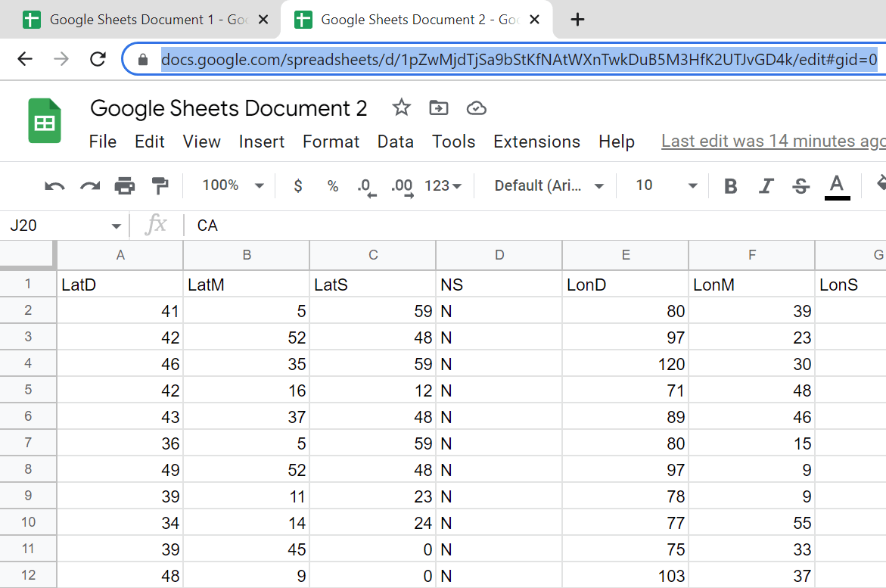Open the zoom 100% dropdown
Image resolution: width=886 pixels, height=588 pixels.
pyautogui.click(x=233, y=185)
